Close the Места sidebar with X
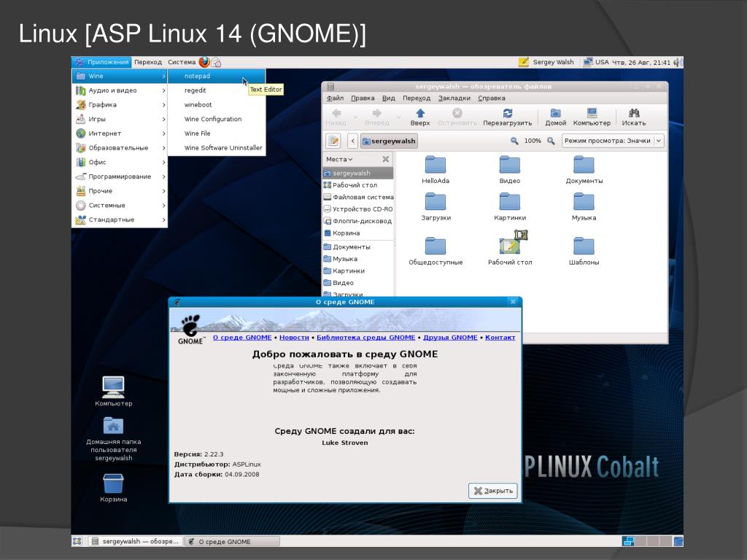The width and height of the screenshot is (747, 560). pos(385,159)
